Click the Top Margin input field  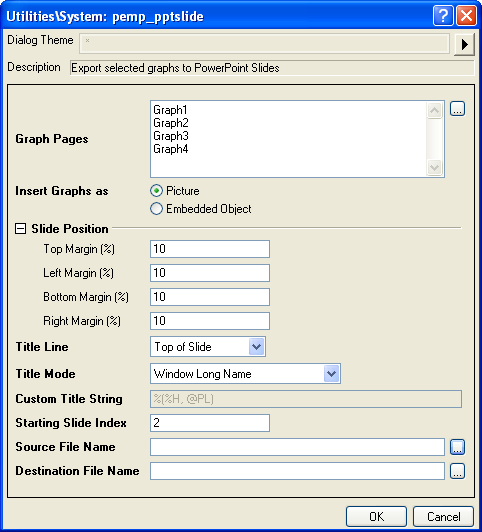[210, 249]
